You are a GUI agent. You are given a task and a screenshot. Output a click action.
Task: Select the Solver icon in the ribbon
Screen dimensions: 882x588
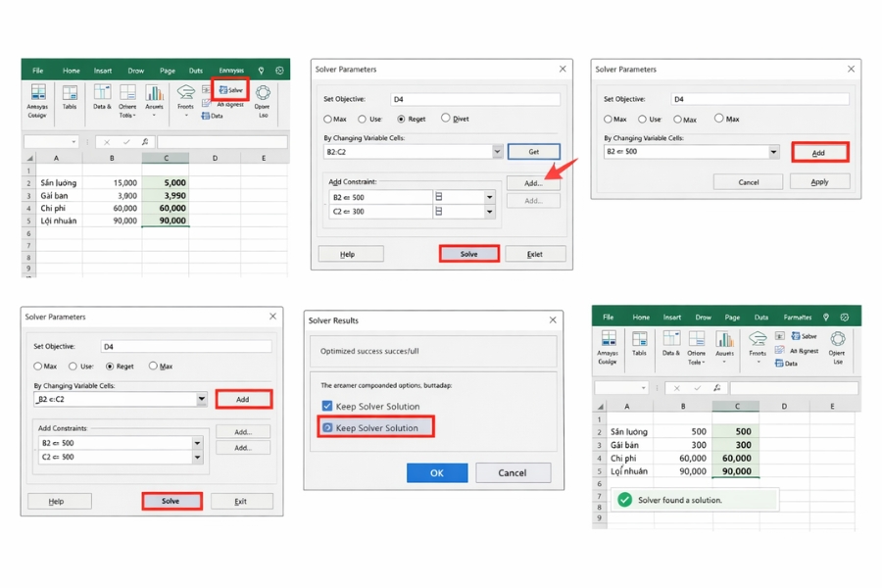click(228, 89)
